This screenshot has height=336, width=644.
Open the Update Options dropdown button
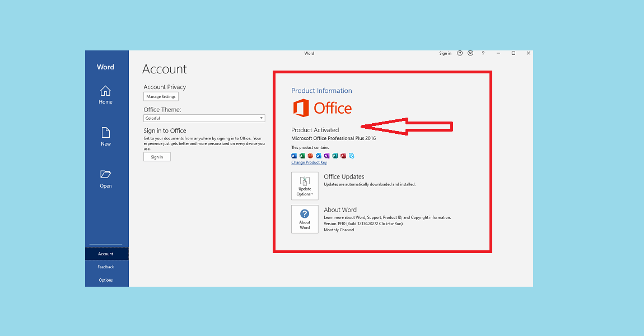click(305, 186)
